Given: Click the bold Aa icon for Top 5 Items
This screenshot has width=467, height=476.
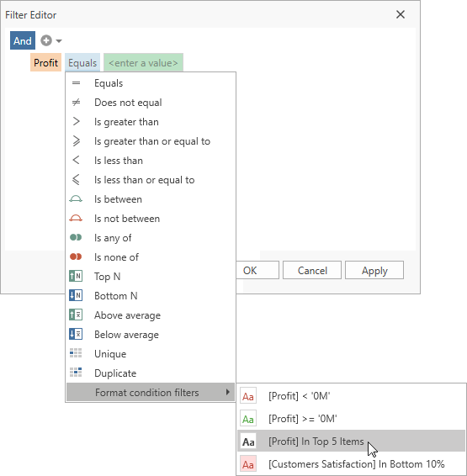Looking at the screenshot, I should tap(248, 442).
